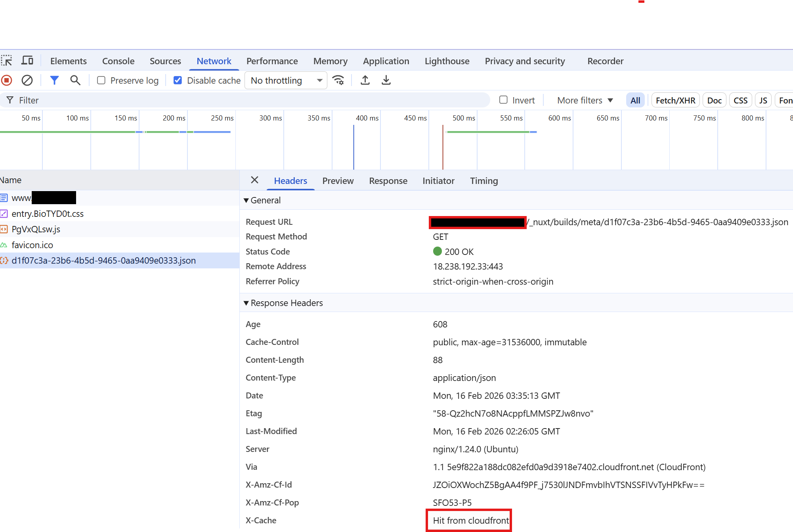The height and width of the screenshot is (532, 793).
Task: Open the No throttling dropdown
Action: [x=286, y=80]
